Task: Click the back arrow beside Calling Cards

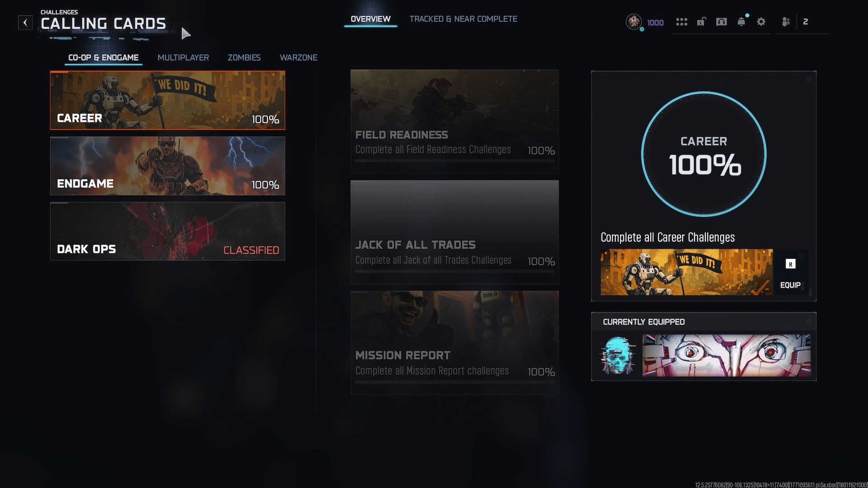Action: tap(25, 22)
